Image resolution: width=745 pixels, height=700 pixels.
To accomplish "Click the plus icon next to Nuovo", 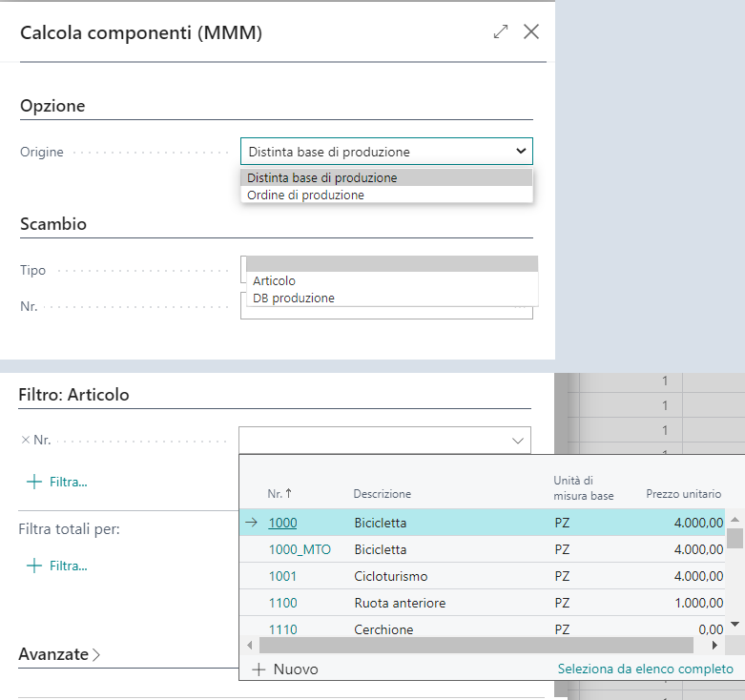I will (x=258, y=669).
